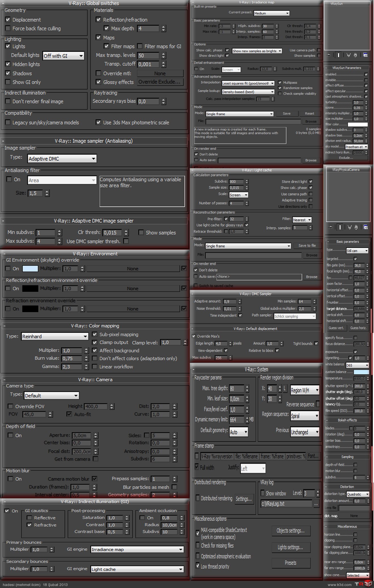Click Min subdivs spinner in Adaptive DMC sampler
This screenshot has height=588, width=374.
(x=59, y=233)
